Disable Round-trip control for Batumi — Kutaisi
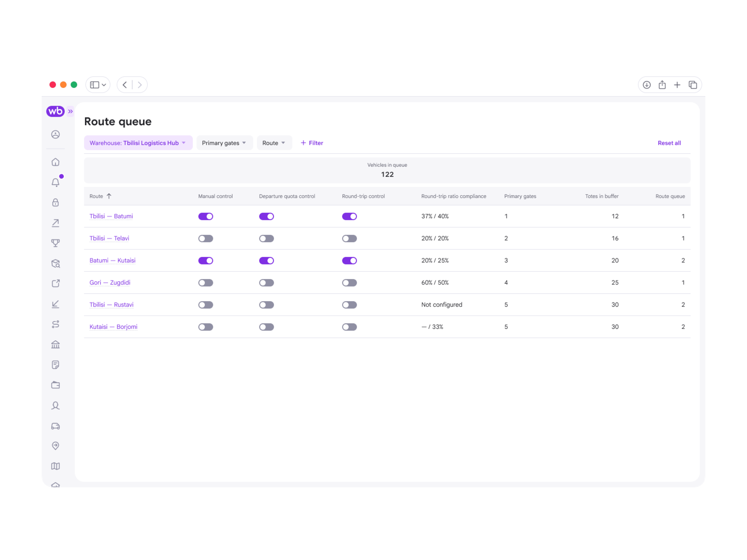Image resolution: width=747 pixels, height=560 pixels. (349, 261)
